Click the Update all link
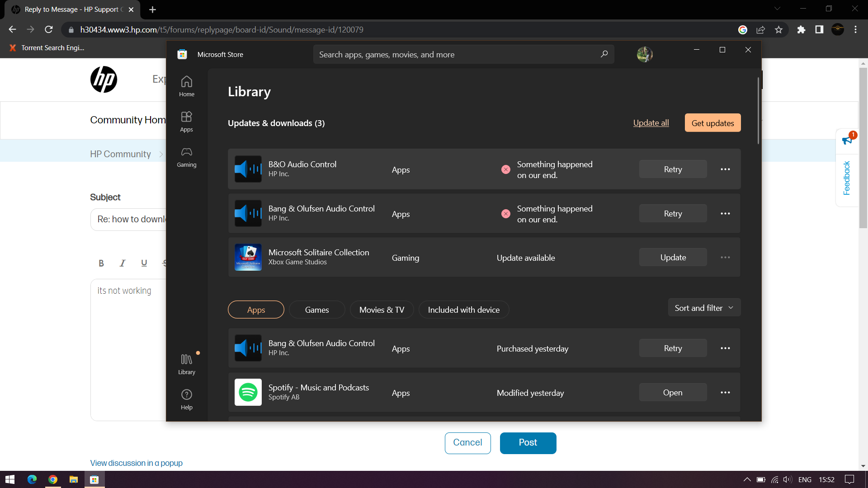 click(x=651, y=123)
